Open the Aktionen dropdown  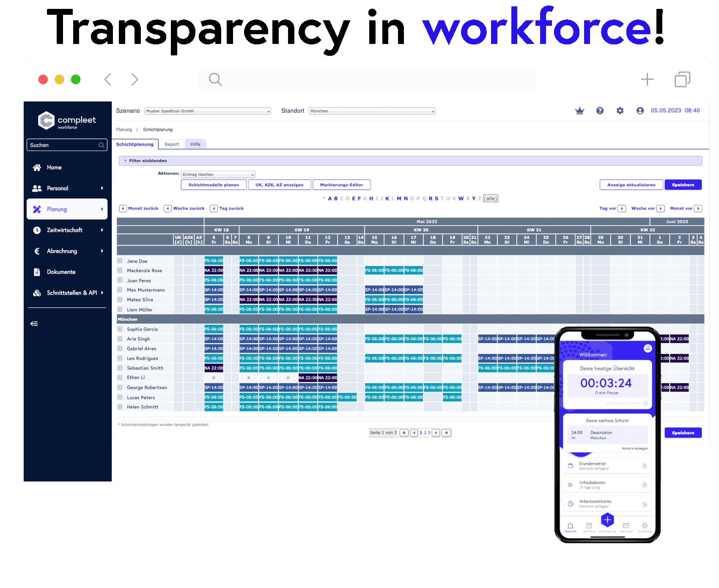point(218,175)
